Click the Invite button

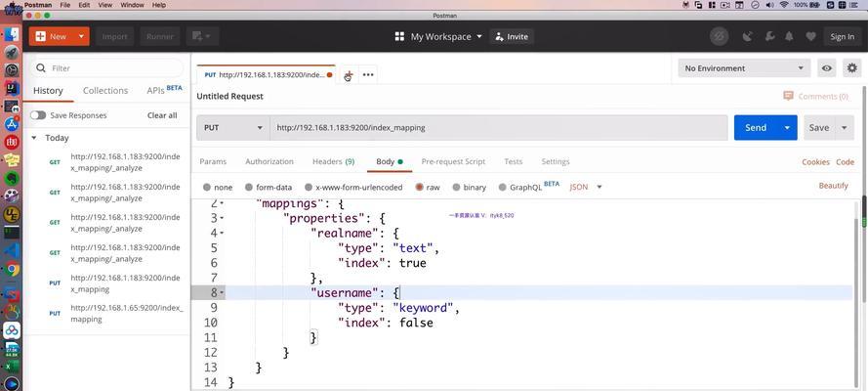pyautogui.click(x=512, y=36)
